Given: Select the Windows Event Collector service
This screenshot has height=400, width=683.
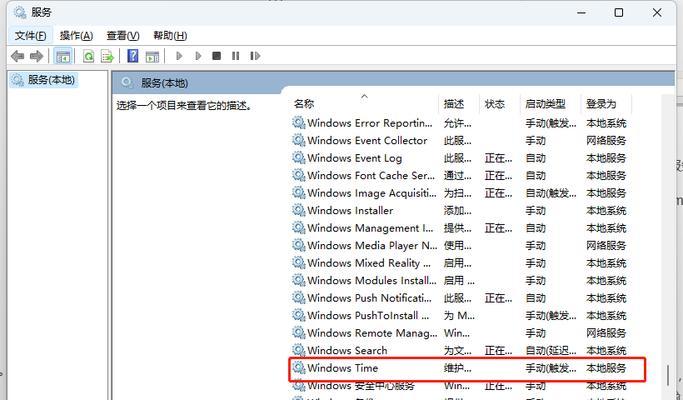Looking at the screenshot, I should pos(462,141).
